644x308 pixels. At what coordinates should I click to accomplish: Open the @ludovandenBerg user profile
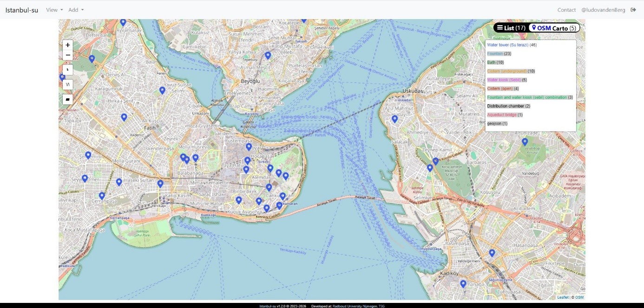(x=603, y=10)
